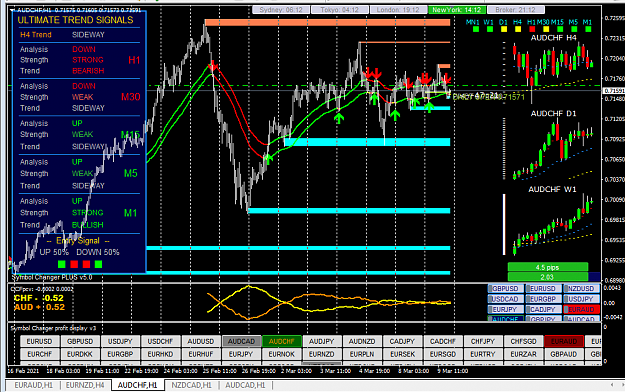This screenshot has height=392, width=625.
Task: Select EURGBP in Symbol Changer PLUS panel
Action: coord(543,299)
